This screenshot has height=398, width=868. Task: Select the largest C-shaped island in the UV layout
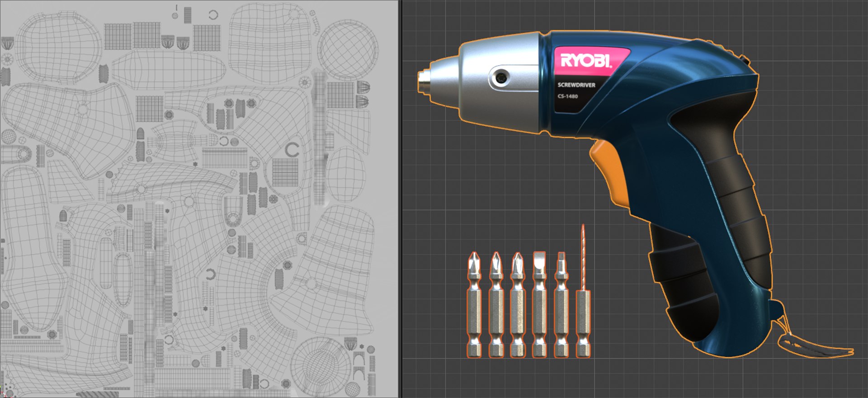point(292,150)
